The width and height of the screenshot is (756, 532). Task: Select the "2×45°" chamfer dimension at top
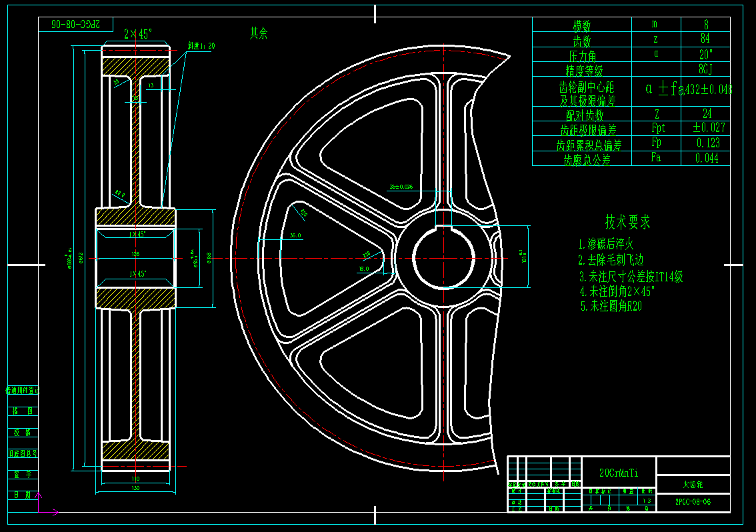(138, 34)
